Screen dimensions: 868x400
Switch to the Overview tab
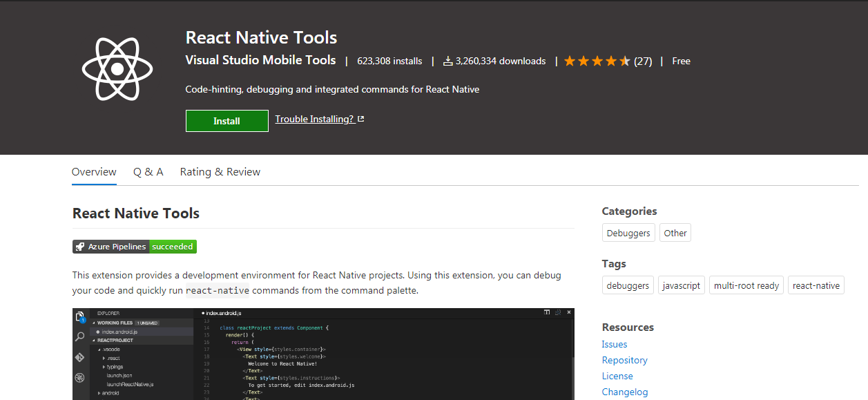pyautogui.click(x=94, y=172)
